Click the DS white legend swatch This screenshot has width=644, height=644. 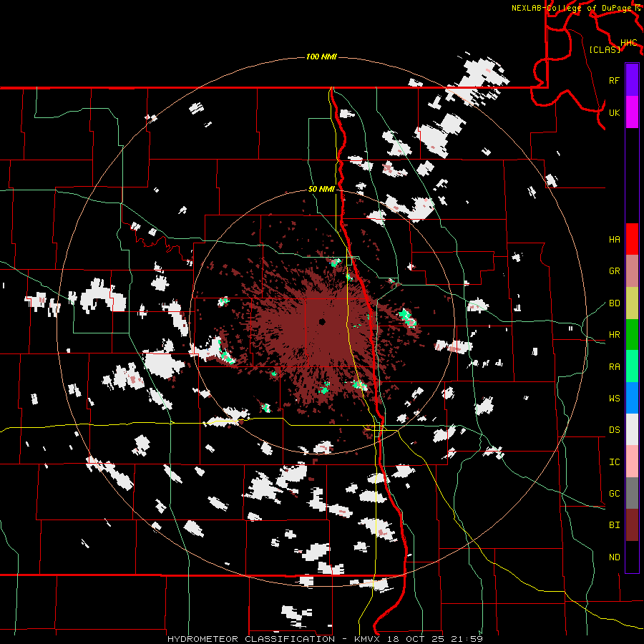point(632,429)
